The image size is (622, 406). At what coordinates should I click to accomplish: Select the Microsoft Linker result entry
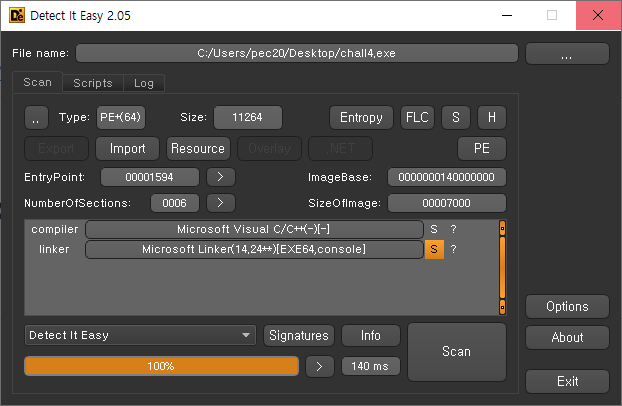(x=254, y=249)
